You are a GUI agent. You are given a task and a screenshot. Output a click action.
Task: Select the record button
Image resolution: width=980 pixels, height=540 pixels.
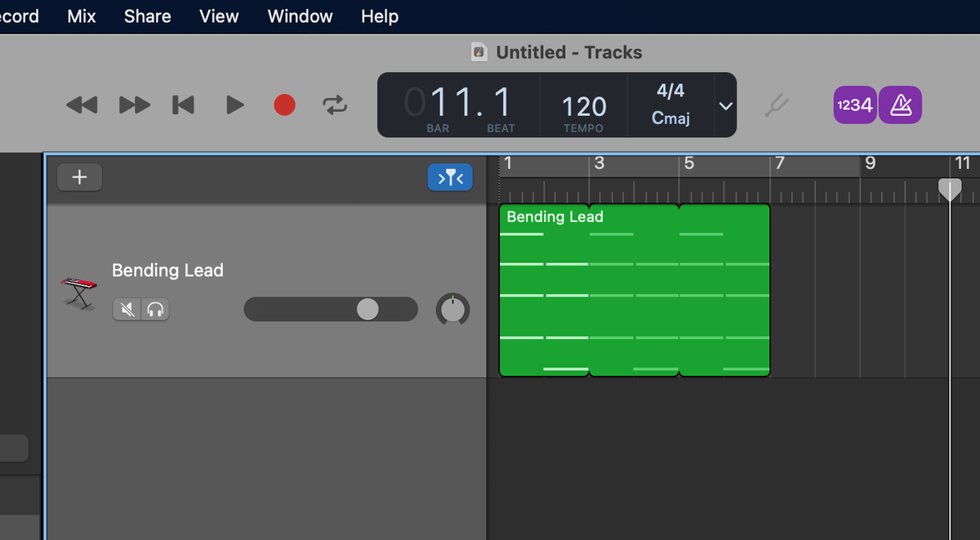pos(283,105)
